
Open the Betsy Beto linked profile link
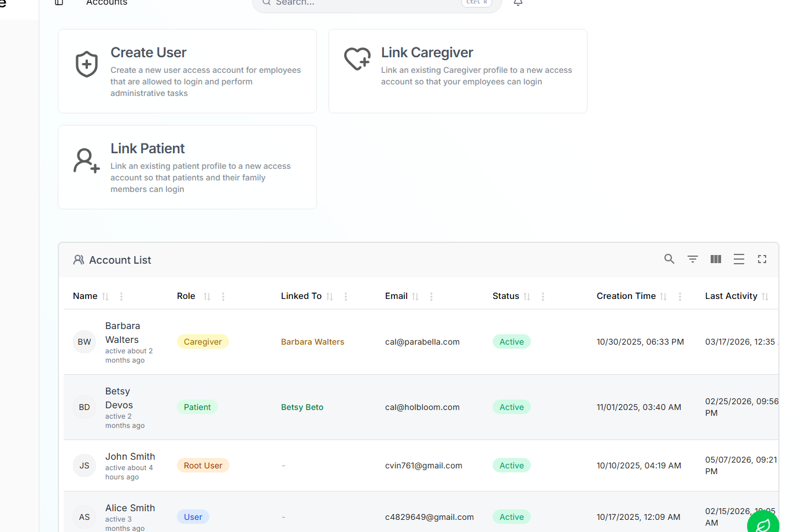(302, 407)
